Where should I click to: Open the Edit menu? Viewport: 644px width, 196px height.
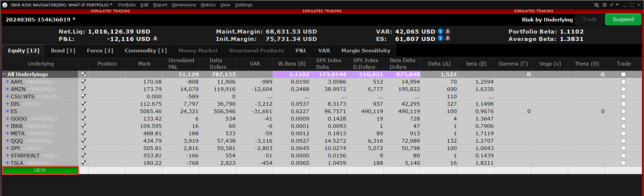145,5
